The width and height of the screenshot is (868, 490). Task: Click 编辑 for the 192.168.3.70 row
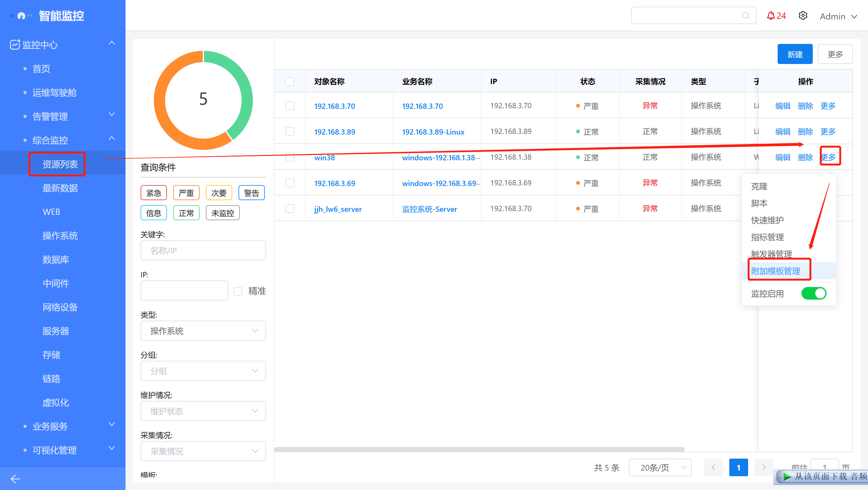point(783,106)
